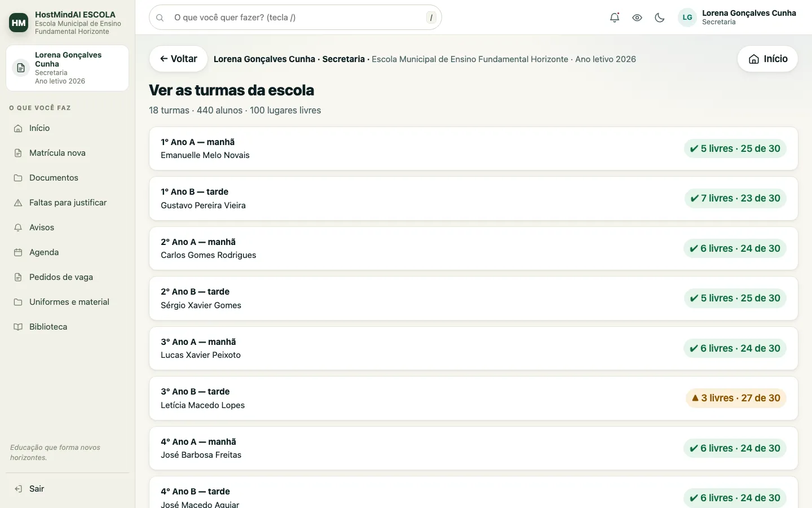Click the search magnifier icon
This screenshot has height=508, width=812.
(160, 17)
